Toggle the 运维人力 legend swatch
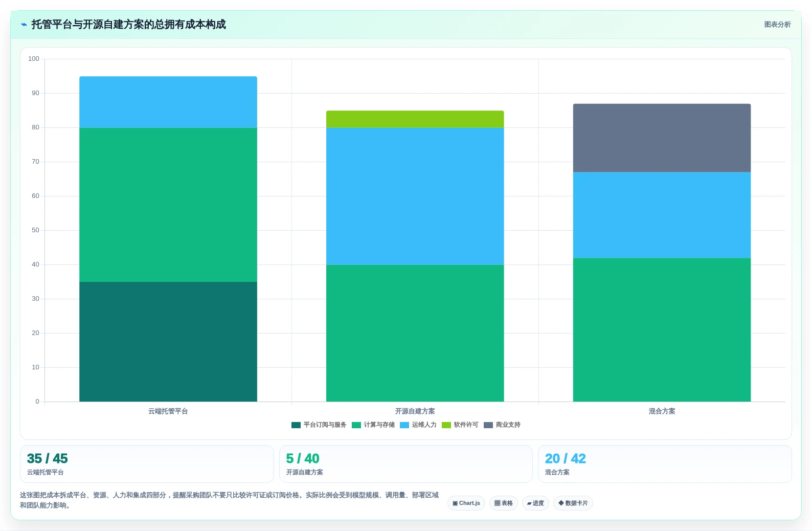 [404, 425]
